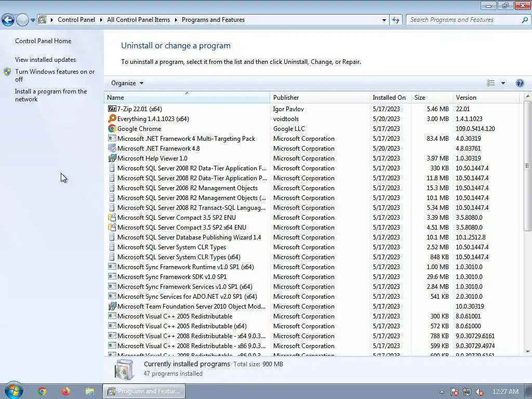Launch Firefox from the taskbar
532x399 pixels.
pos(66,391)
